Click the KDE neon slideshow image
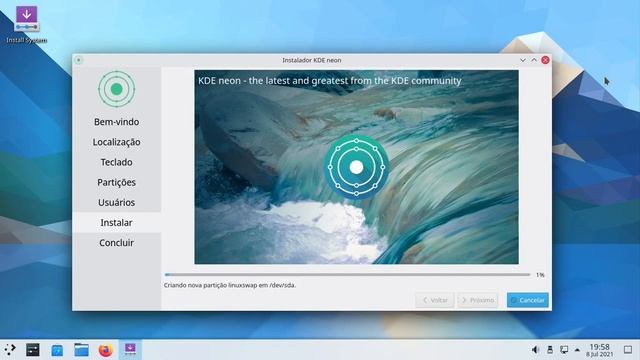Image resolution: width=640 pixels, height=360 pixels. [356, 167]
